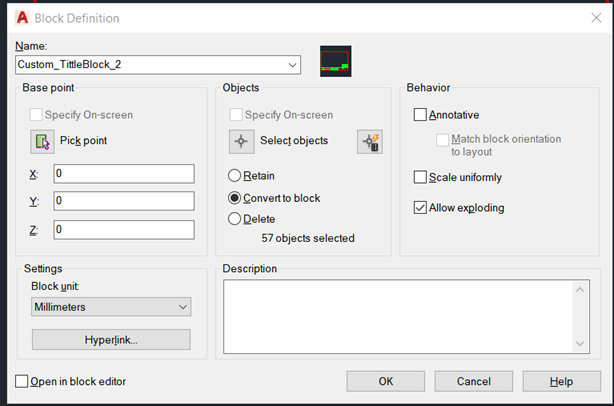This screenshot has height=406, width=614.
Task: Click the block preview thumbnail
Action: tap(336, 61)
